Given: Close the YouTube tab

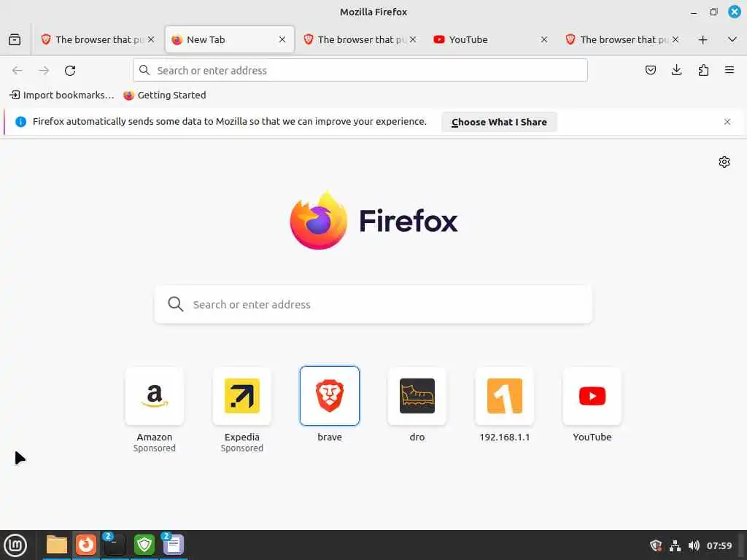Looking at the screenshot, I should coord(544,39).
